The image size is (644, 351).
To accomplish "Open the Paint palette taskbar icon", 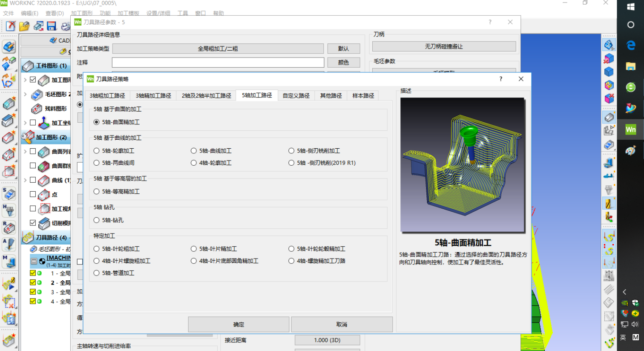I will (x=631, y=150).
